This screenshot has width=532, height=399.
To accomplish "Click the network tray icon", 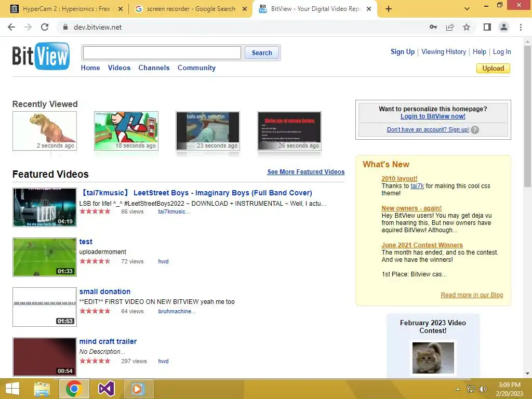I will click(471, 389).
